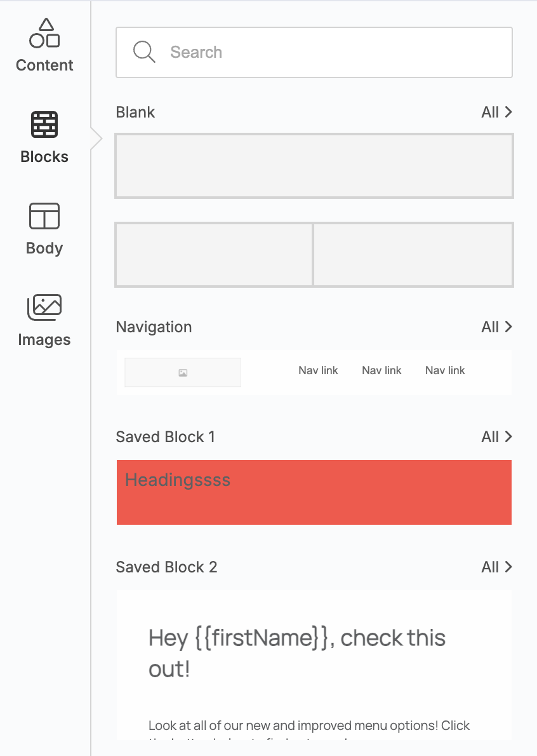Select the single-column blank block
This screenshot has height=756, width=537.
pyautogui.click(x=314, y=166)
